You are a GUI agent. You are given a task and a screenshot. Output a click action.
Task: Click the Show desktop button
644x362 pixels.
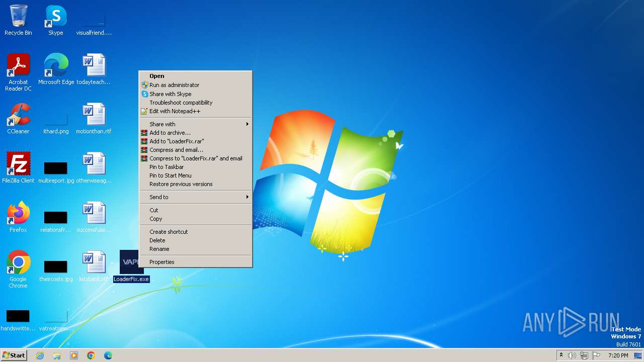(x=638, y=355)
